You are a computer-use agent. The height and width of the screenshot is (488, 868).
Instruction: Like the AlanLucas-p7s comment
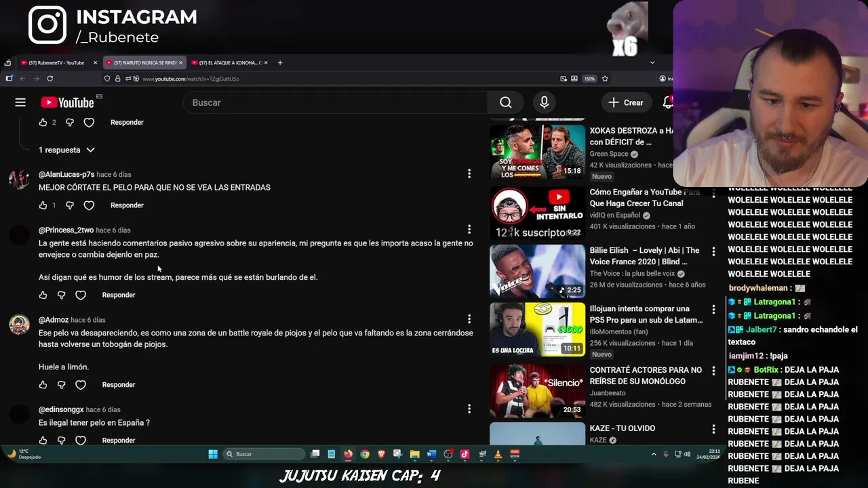[x=43, y=205]
